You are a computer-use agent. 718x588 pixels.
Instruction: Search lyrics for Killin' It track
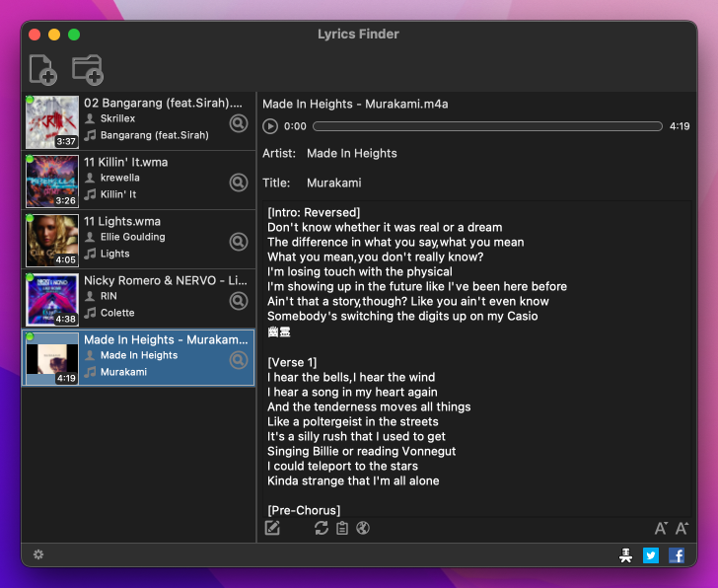pos(239,183)
